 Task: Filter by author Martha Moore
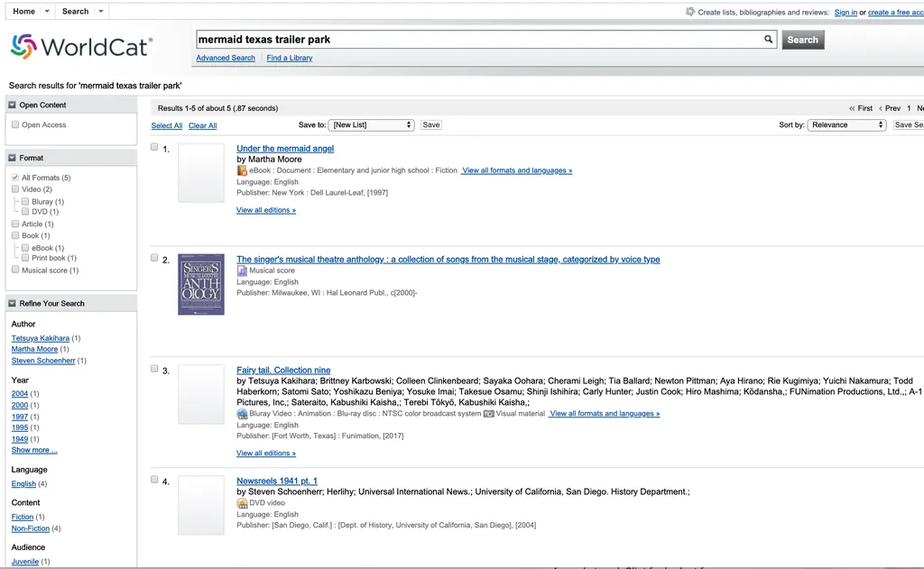click(x=35, y=349)
